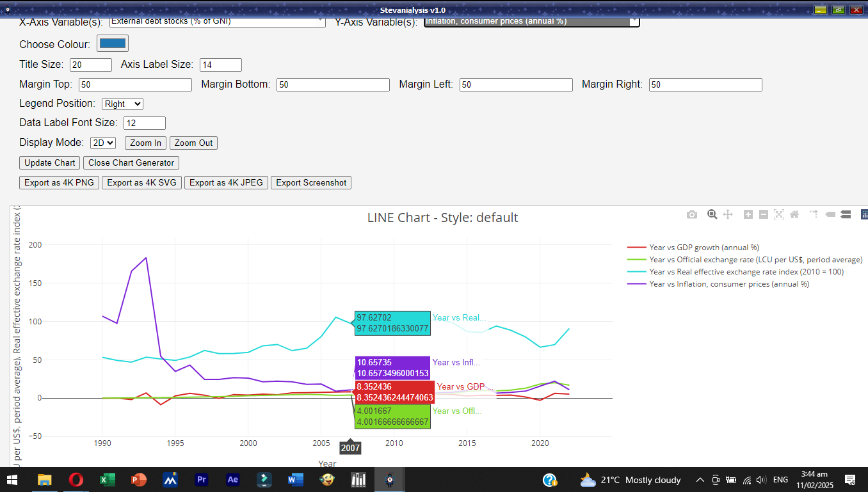This screenshot has height=492, width=868.
Task: Click the Stevanialysis taskbar icon
Action: (x=389, y=479)
